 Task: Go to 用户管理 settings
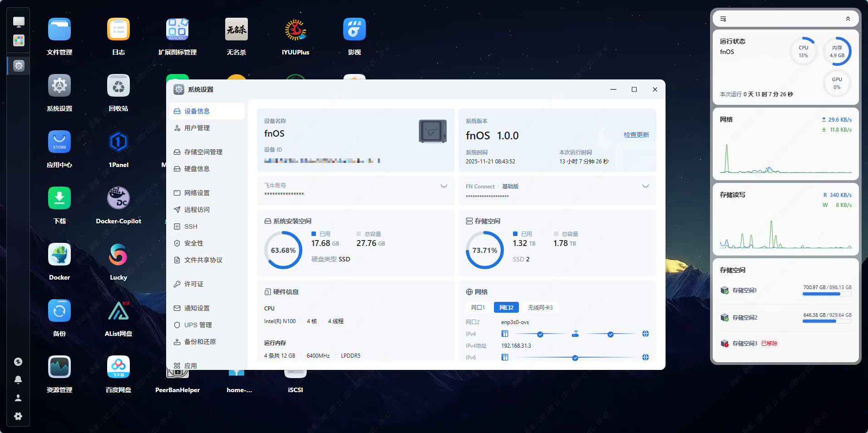(207, 128)
